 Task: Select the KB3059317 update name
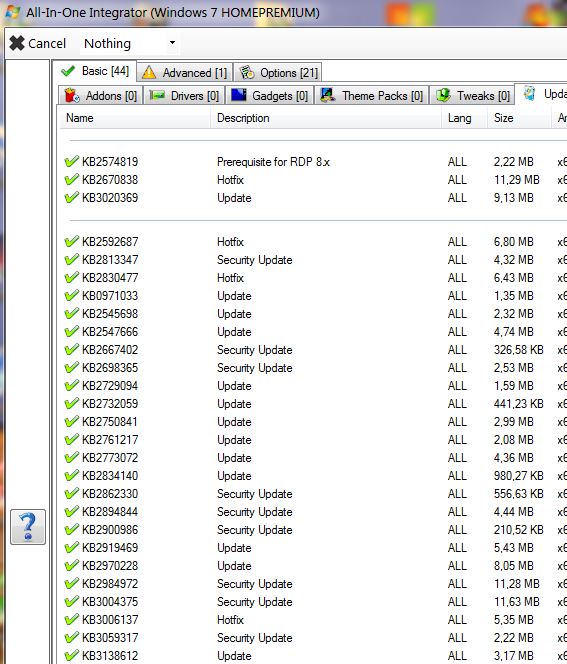pyautogui.click(x=110, y=638)
